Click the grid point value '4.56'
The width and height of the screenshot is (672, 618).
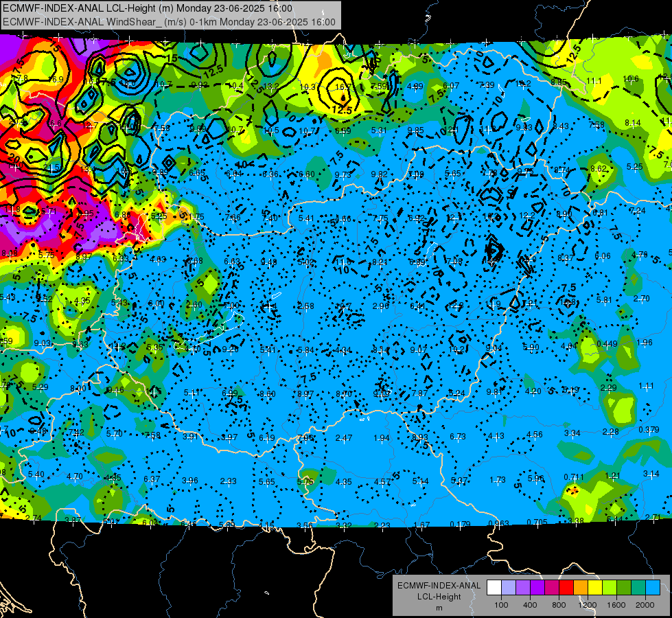[x=535, y=435]
